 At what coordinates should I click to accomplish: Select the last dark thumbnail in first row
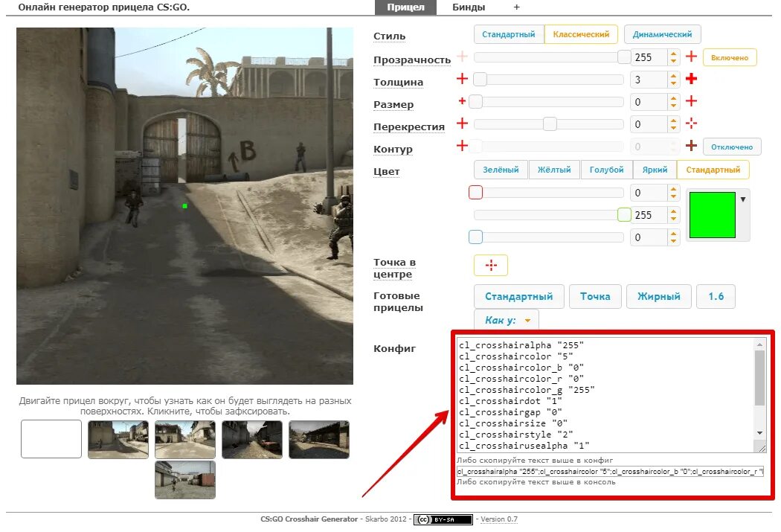tap(319, 439)
